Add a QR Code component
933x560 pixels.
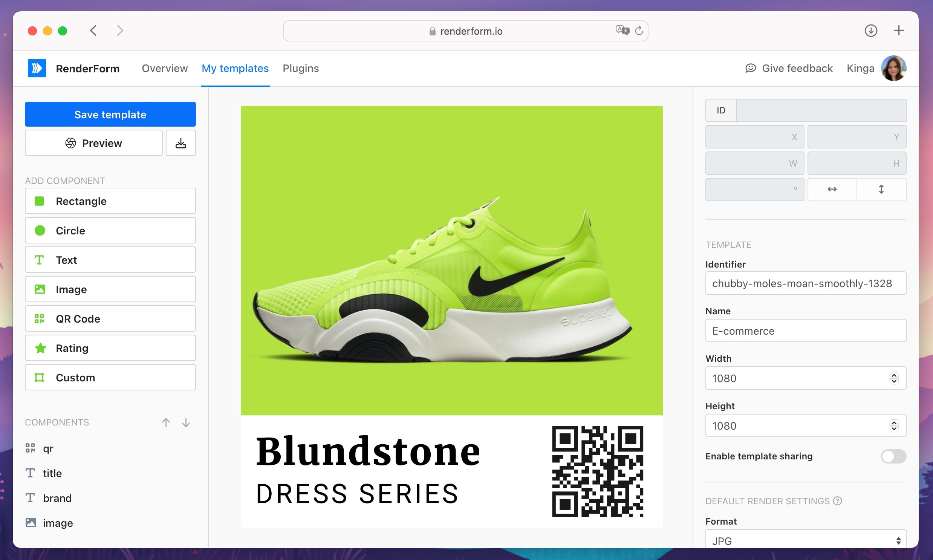(110, 319)
